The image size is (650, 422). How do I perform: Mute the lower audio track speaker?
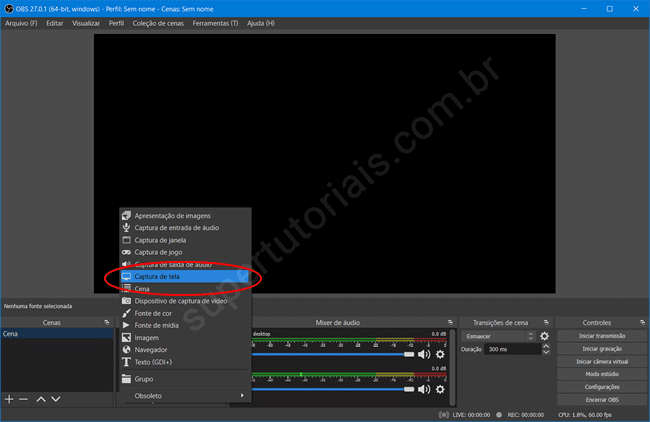tap(424, 384)
